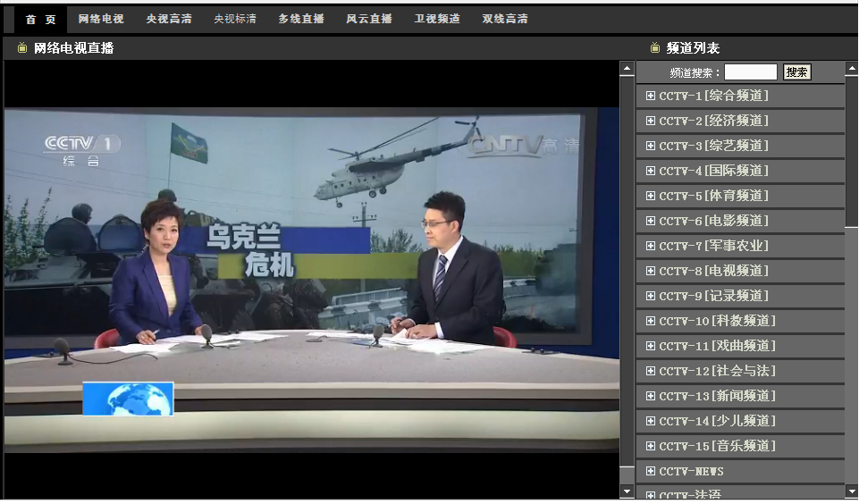Viewport: 859px width, 504px height.
Task: Switch to the 央视高清 tab
Action: 169,19
